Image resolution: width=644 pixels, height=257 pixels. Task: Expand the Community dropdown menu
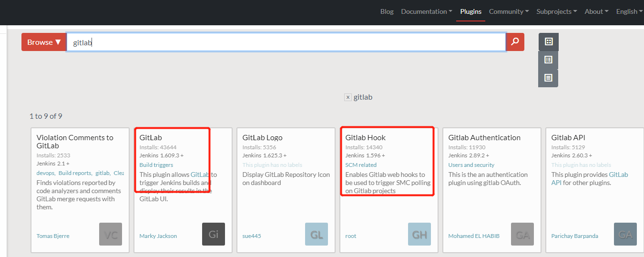(509, 11)
